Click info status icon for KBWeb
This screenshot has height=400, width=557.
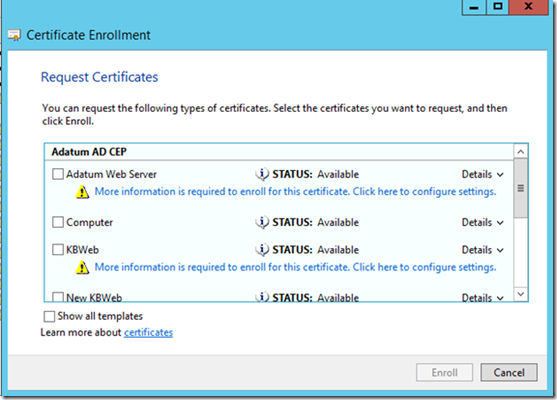click(262, 250)
